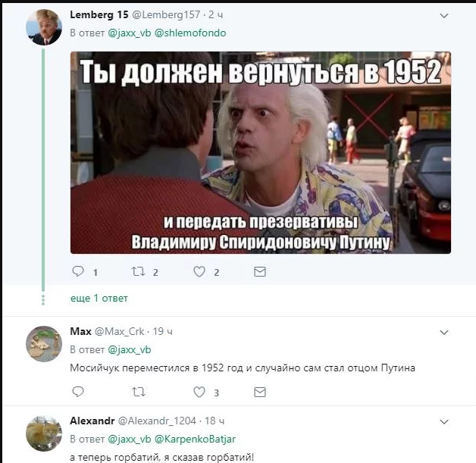Retweet Max's tweet

coord(139,392)
